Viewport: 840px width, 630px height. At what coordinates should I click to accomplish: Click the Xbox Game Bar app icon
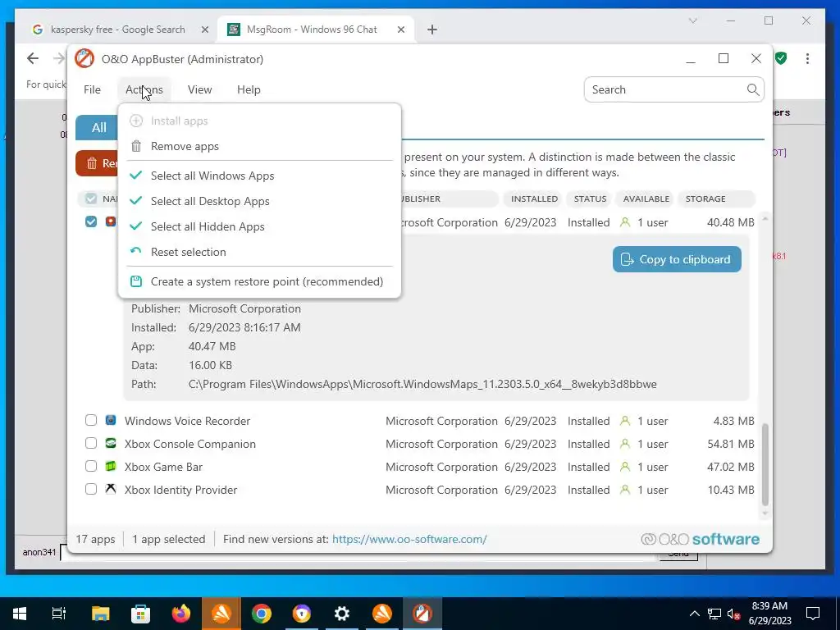[x=111, y=467]
